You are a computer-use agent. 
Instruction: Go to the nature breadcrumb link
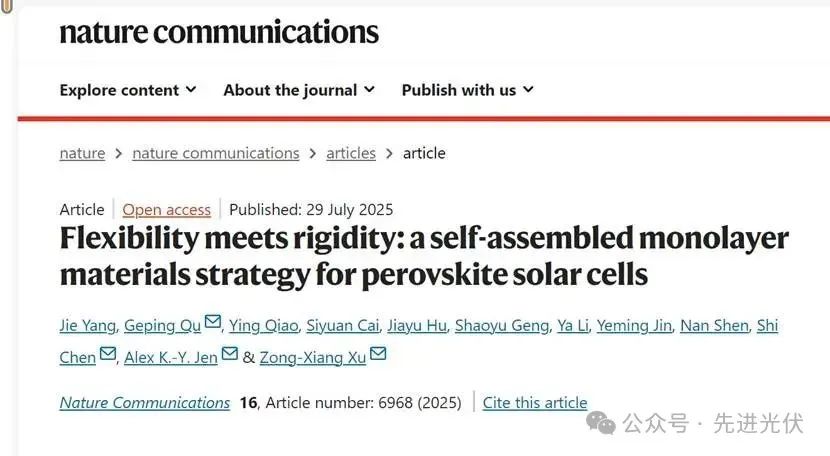click(82, 153)
